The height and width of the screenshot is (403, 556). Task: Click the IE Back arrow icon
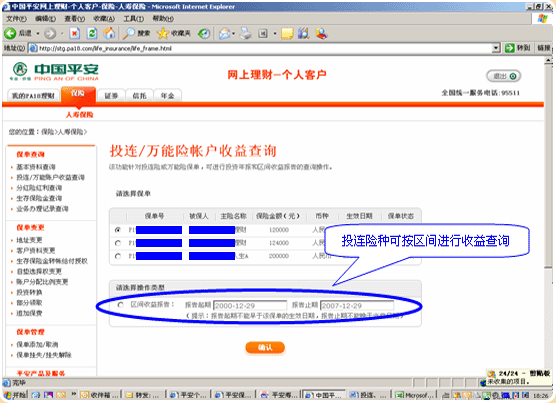pos(10,34)
